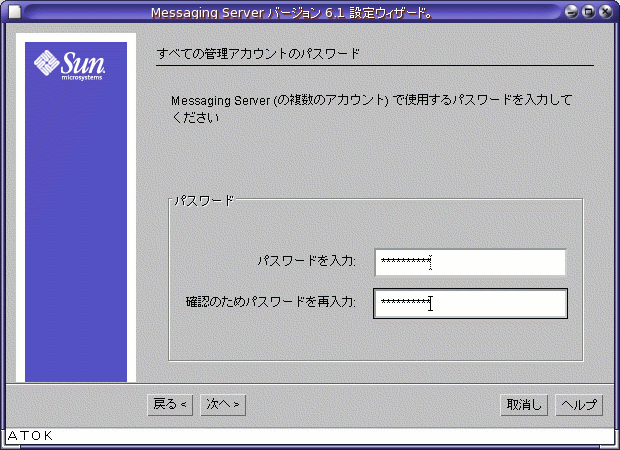Click the ATOK input status bar
The width and height of the screenshot is (620, 450).
(310, 436)
